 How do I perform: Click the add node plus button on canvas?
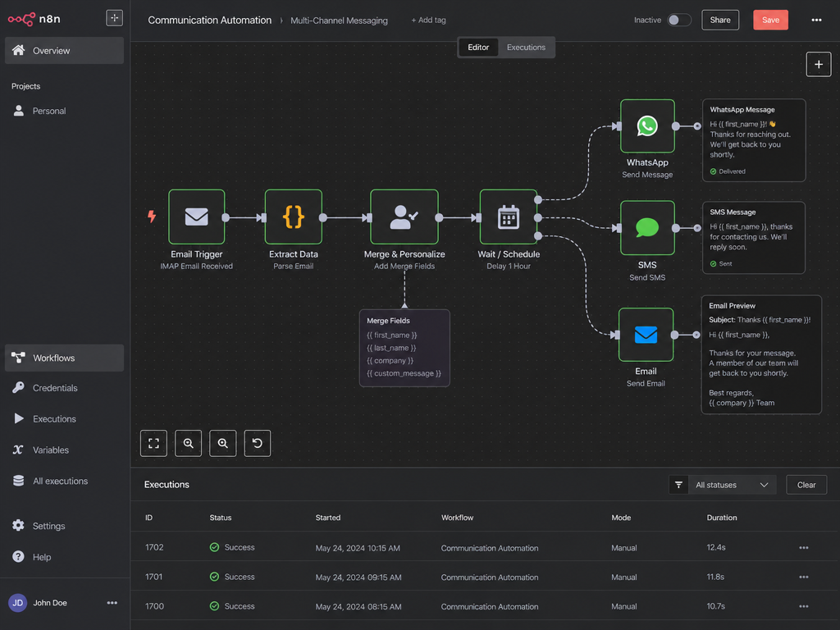coord(819,64)
